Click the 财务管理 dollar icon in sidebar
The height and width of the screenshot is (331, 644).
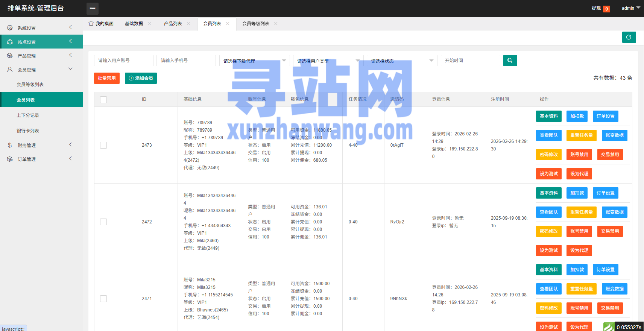(10, 145)
